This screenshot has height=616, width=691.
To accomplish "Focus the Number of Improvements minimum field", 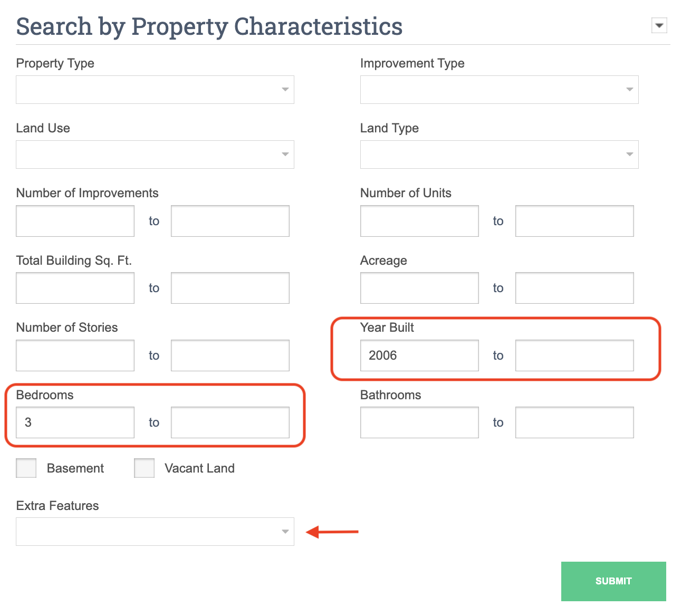I will pos(75,221).
